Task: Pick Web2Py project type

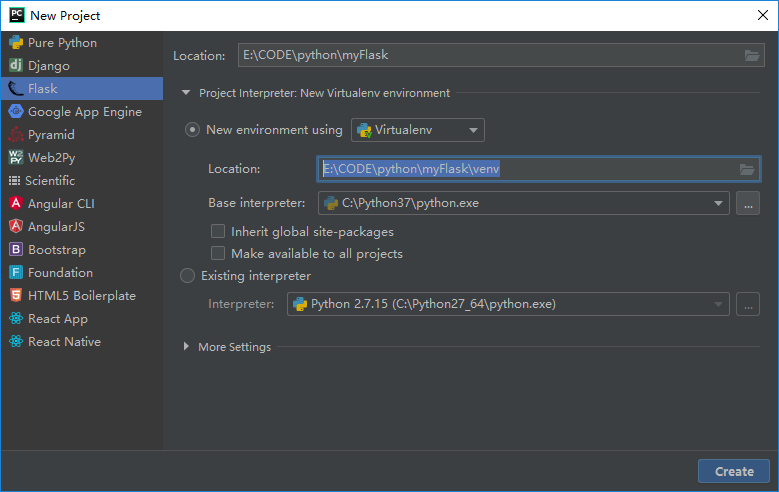Action: tap(82, 157)
